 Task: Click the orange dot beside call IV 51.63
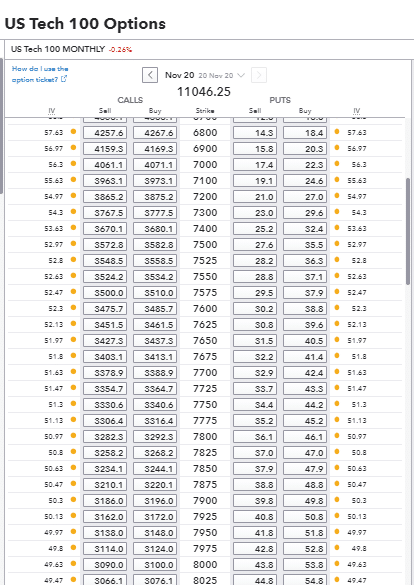(73, 371)
